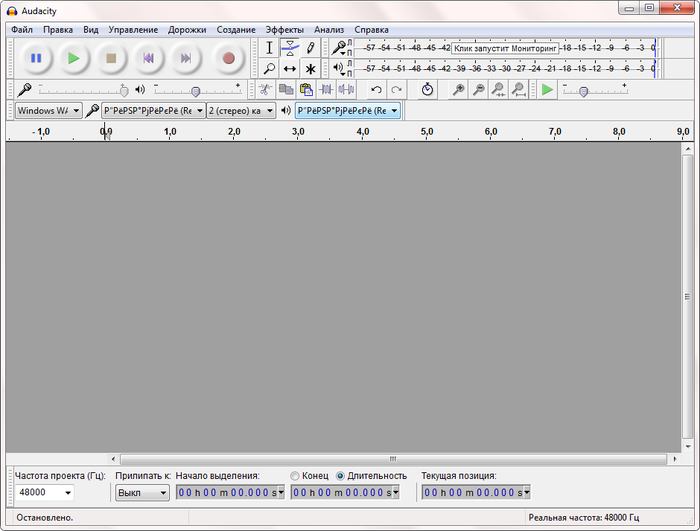The height and width of the screenshot is (531, 700).
Task: Select the Длительность radio button
Action: click(341, 475)
